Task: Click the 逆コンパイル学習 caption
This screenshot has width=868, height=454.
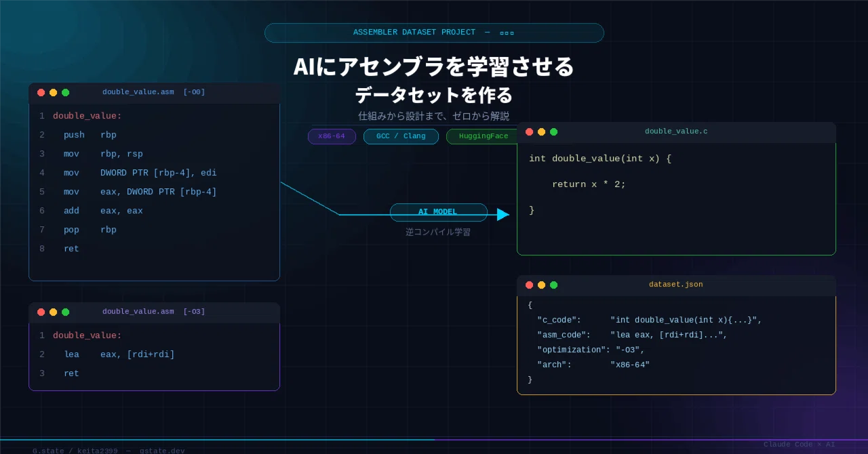Action: (438, 232)
